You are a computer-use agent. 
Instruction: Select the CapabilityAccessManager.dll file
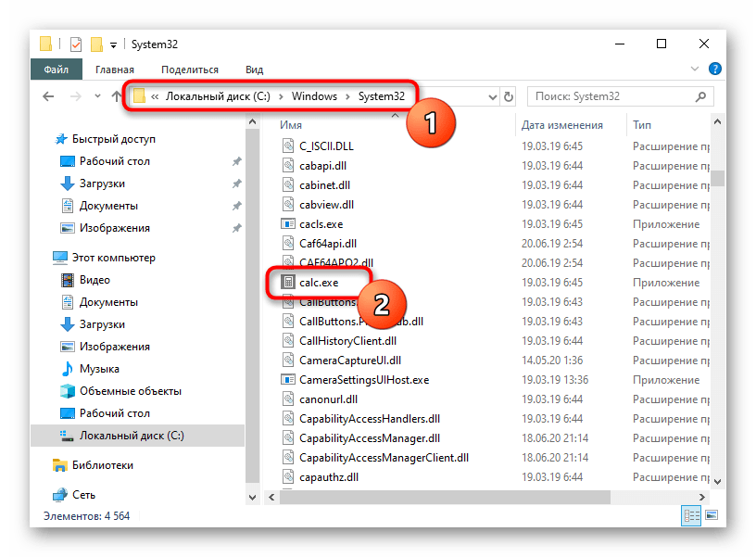pos(370,437)
